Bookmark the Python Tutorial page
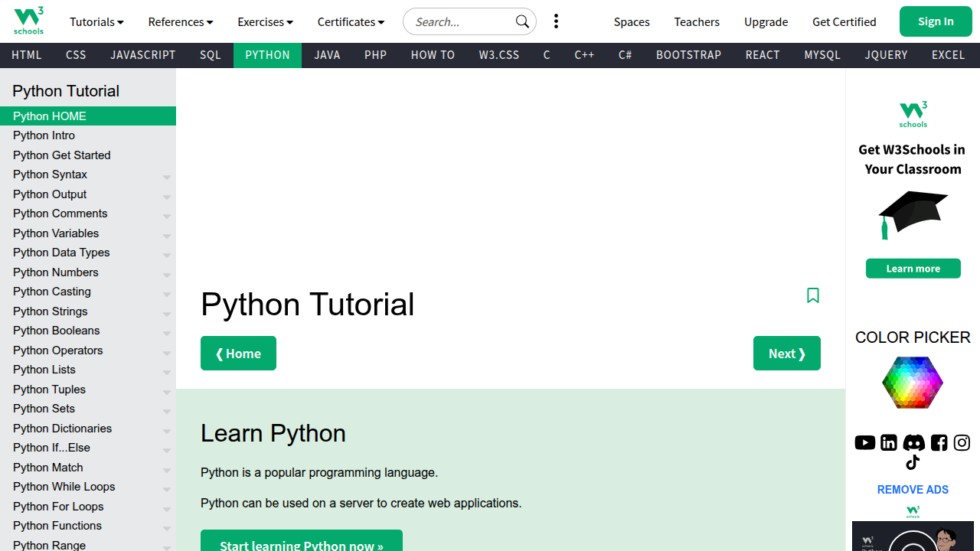 [x=813, y=295]
